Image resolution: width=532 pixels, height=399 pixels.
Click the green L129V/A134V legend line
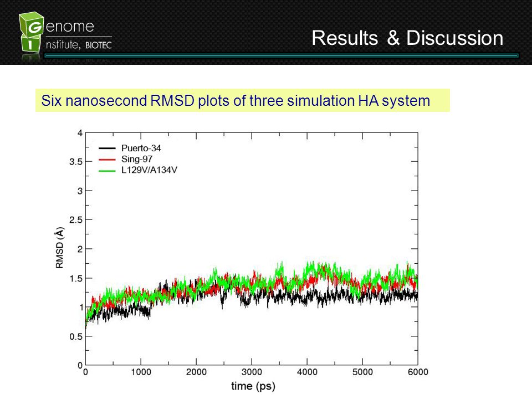tap(107, 171)
